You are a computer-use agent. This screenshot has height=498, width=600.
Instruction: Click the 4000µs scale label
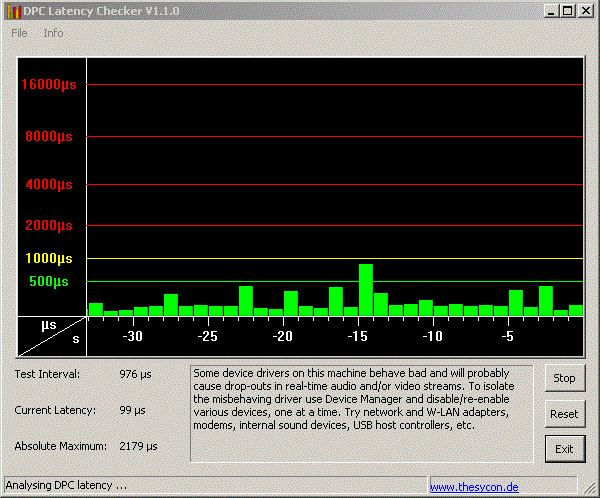(49, 185)
